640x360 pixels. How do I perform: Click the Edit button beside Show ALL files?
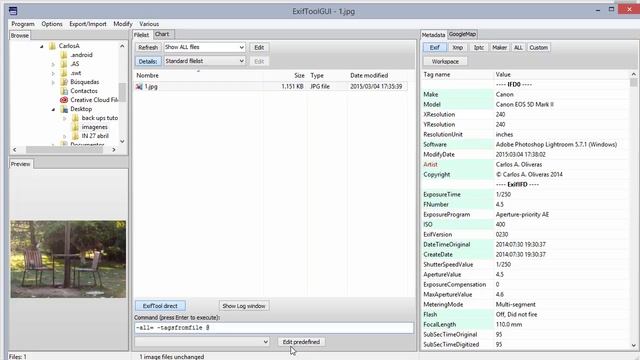tap(259, 47)
